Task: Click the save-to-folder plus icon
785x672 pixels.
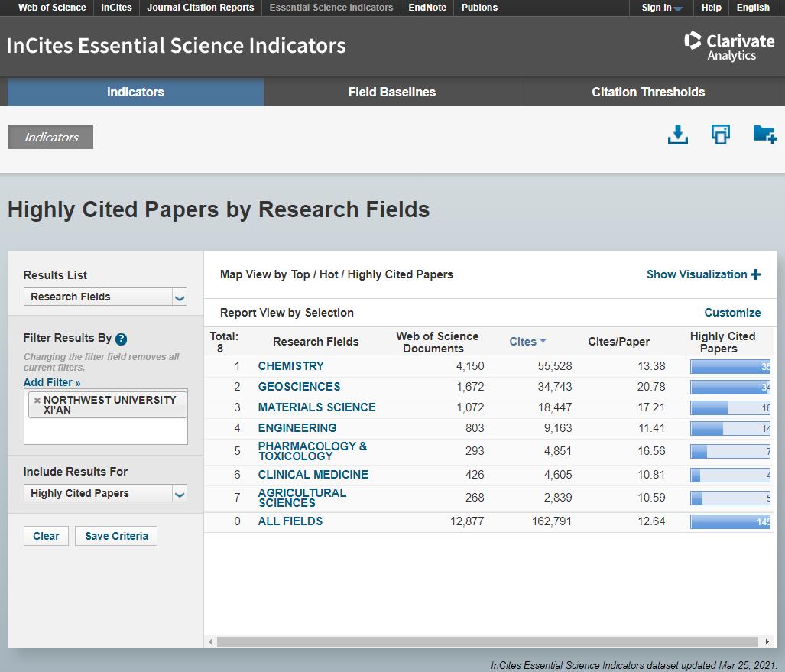Action: (x=764, y=135)
